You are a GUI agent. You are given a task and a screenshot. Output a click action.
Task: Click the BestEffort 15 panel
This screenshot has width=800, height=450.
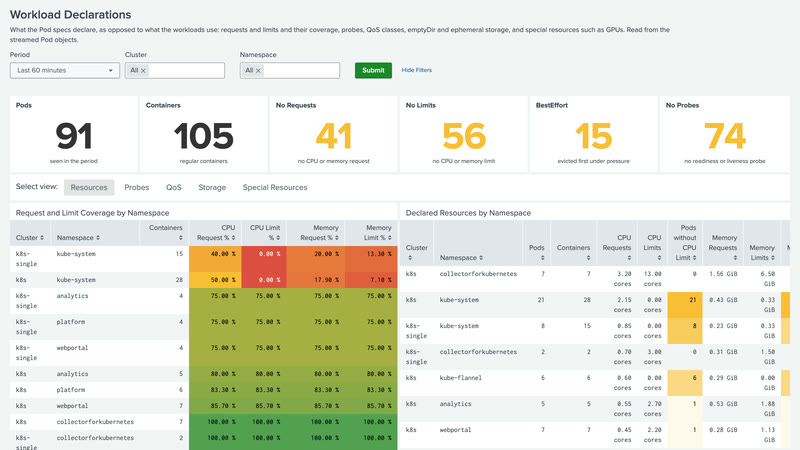[593, 134]
